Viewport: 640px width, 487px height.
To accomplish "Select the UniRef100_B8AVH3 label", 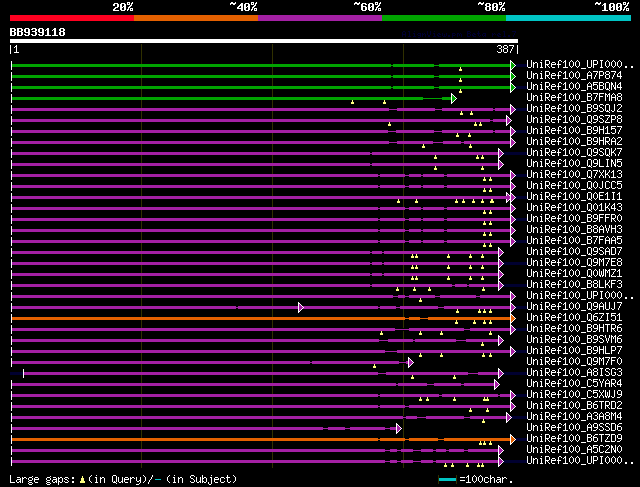I will pyautogui.click(x=574, y=230).
